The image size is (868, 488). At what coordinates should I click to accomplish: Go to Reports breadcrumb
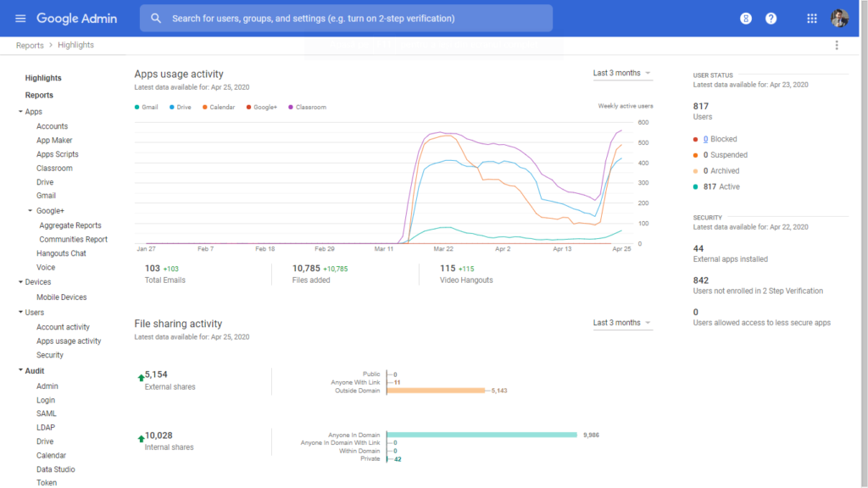(x=30, y=46)
